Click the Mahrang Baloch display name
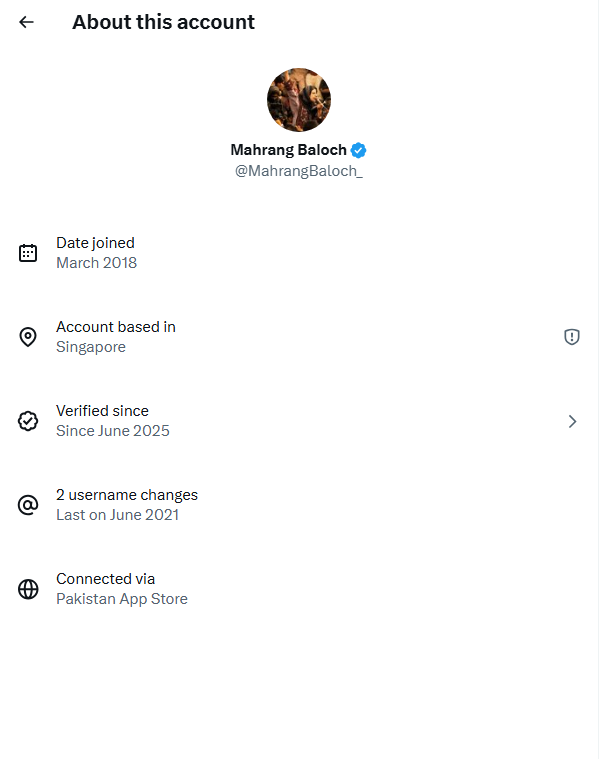This screenshot has height=759, width=601. pos(288,150)
